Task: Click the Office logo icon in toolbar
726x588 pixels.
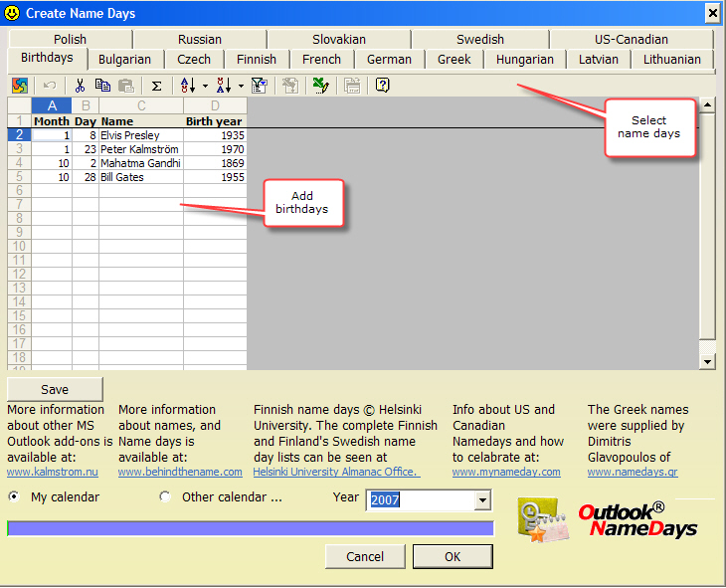Action: click(x=20, y=86)
